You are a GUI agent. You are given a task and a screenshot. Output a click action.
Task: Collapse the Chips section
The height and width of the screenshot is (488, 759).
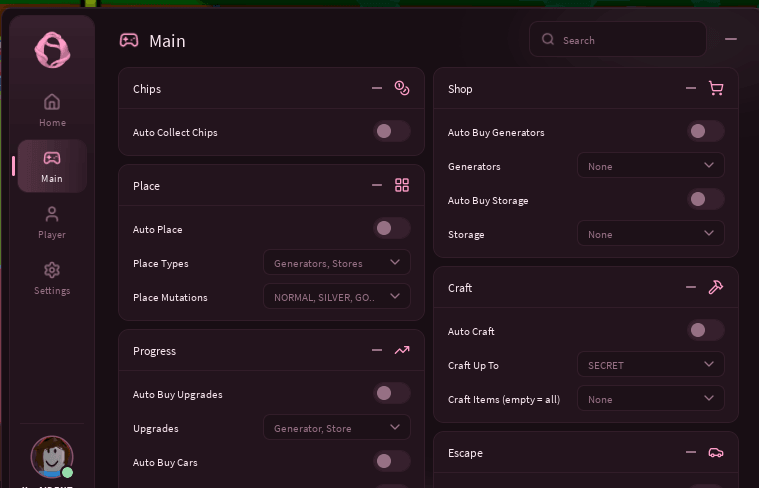pos(377,88)
